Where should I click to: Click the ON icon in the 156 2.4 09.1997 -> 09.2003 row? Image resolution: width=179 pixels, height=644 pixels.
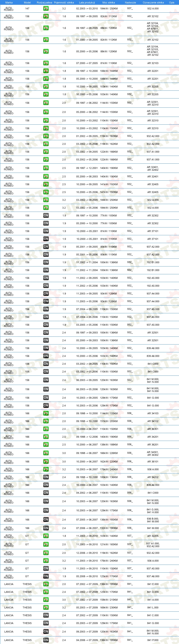coord(46,333)
